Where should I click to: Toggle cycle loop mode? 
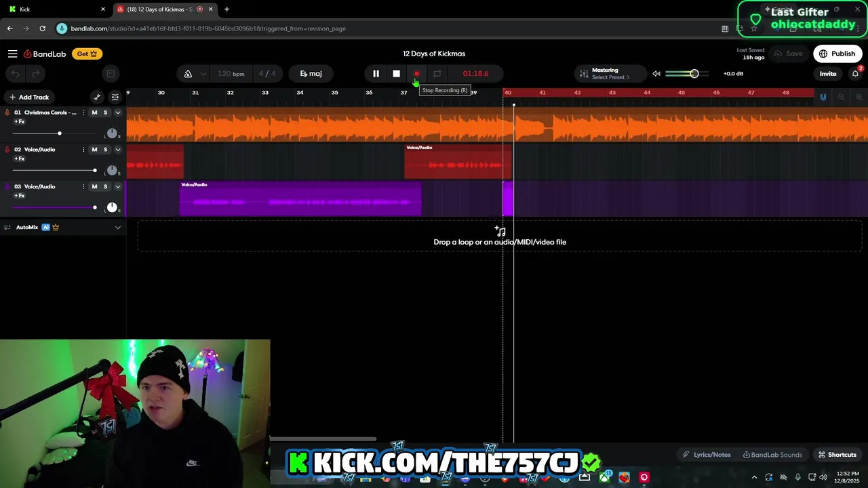[x=437, y=74]
